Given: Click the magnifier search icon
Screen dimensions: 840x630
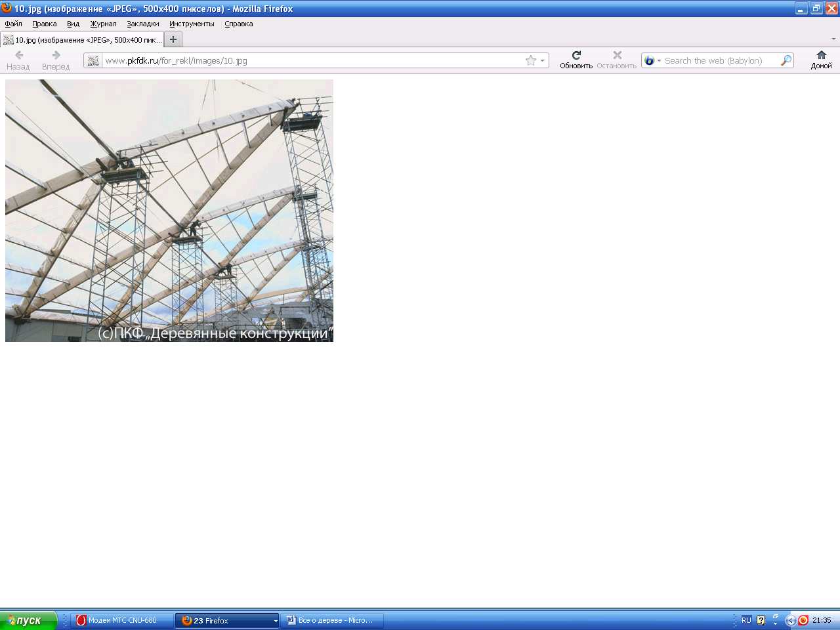Looking at the screenshot, I should [786, 60].
